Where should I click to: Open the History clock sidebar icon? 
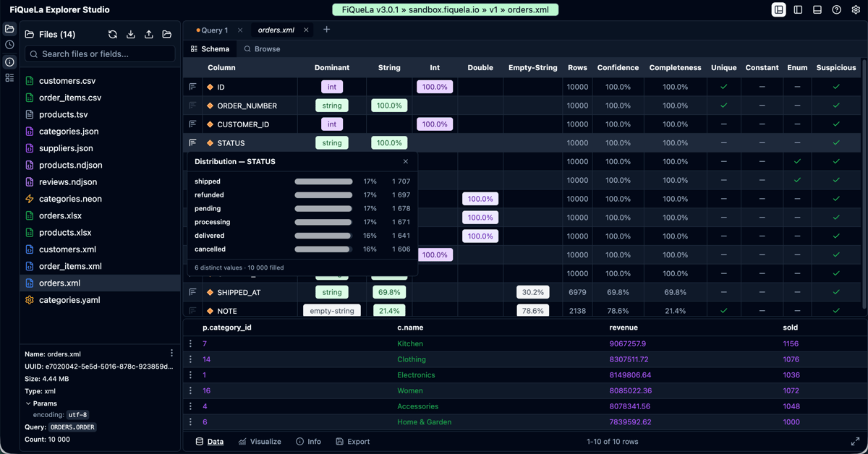tap(9, 45)
